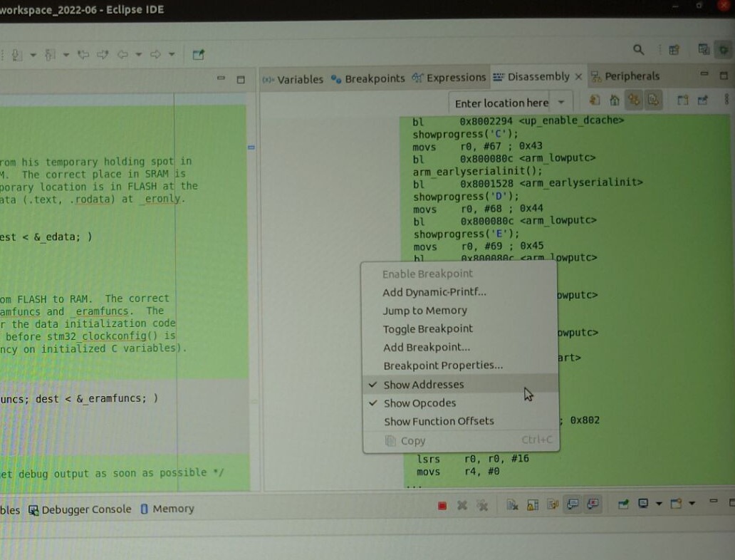Expand the Back navigation history dropdown
This screenshot has height=560, width=735.
[139, 54]
